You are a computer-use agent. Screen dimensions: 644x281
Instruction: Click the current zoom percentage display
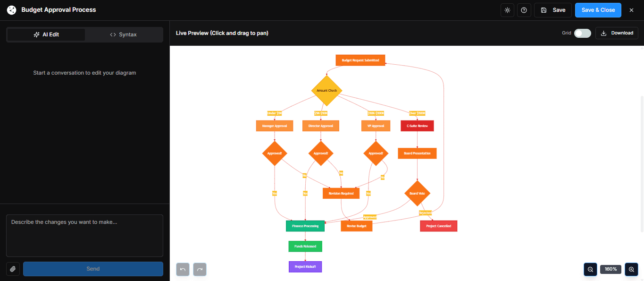coord(611,269)
